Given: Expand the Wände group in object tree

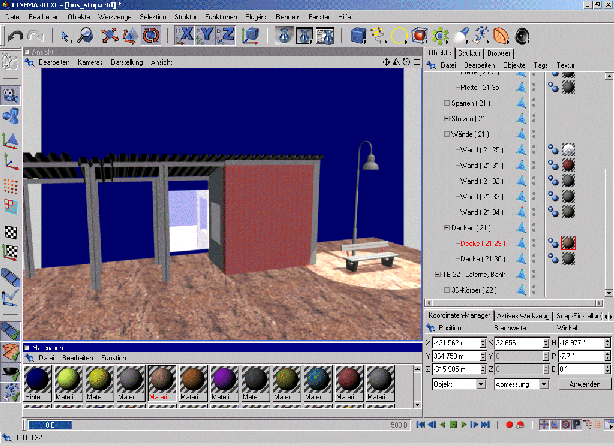Looking at the screenshot, I should [x=447, y=134].
